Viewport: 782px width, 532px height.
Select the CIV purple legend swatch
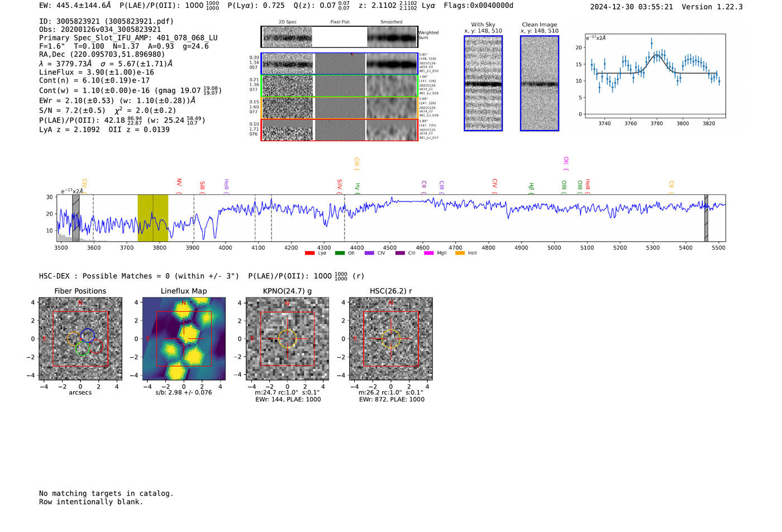coord(369,253)
